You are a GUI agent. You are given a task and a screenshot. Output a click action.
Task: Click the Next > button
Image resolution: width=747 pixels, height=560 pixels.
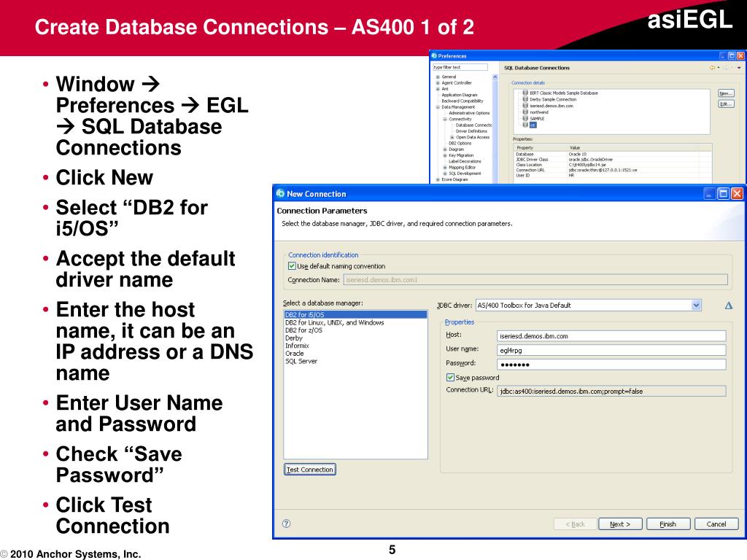click(620, 524)
